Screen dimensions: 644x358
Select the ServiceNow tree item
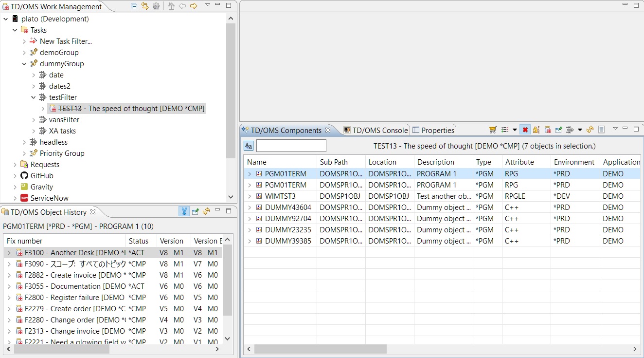49,198
